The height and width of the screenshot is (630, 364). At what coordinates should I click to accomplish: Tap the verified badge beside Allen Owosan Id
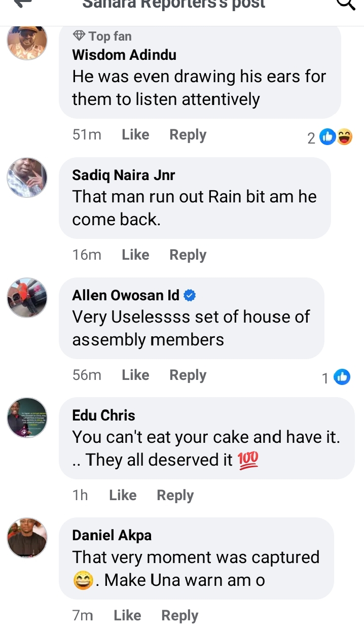(189, 295)
